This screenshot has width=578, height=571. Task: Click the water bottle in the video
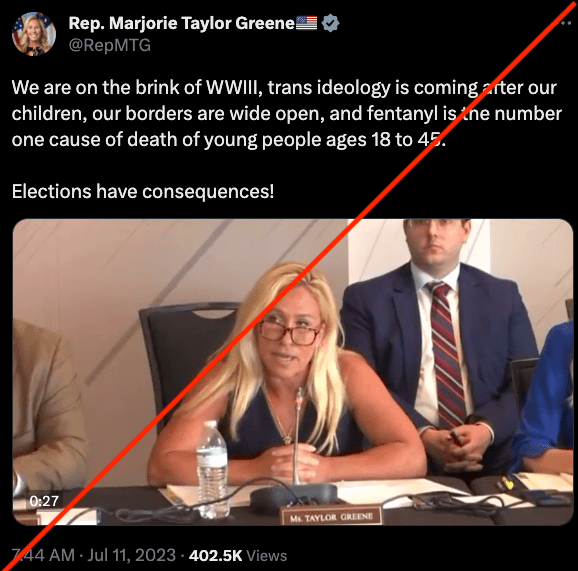pos(212,469)
